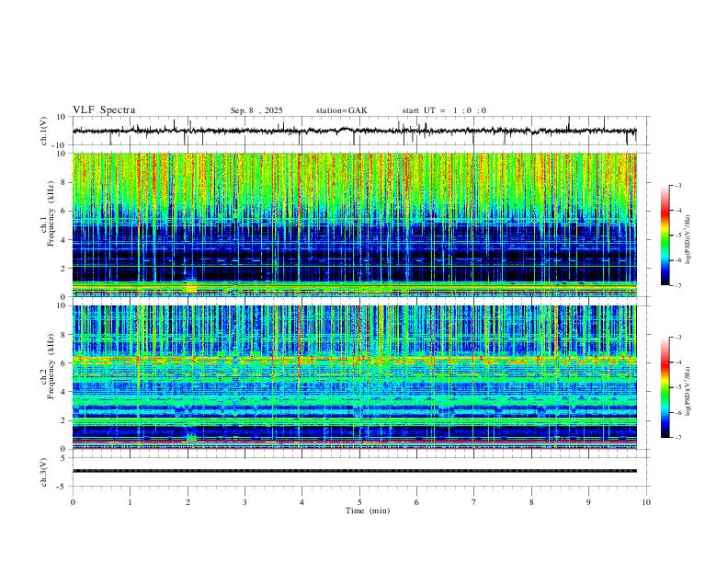Click the "8" tick on ch.1 frequency axis
The height and width of the screenshot is (563, 728).
pos(63,182)
